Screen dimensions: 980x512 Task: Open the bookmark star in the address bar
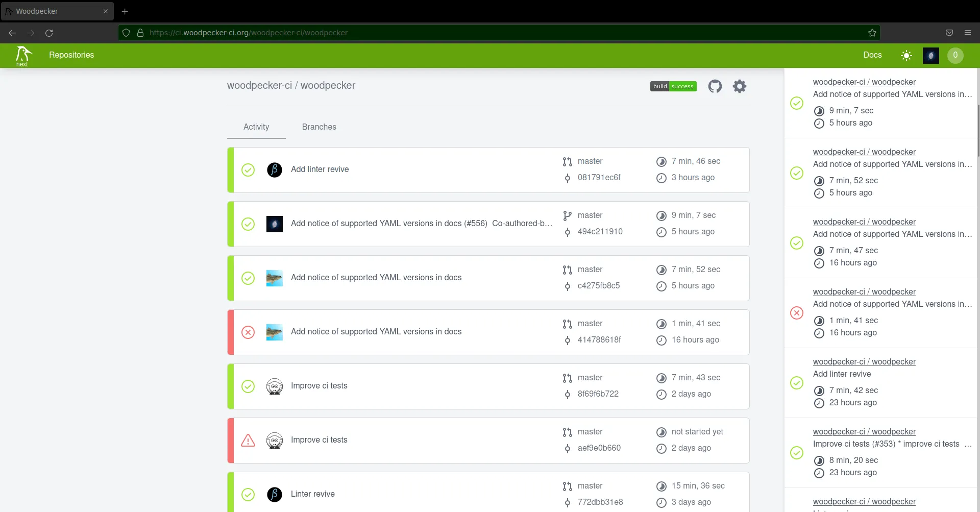click(872, 33)
